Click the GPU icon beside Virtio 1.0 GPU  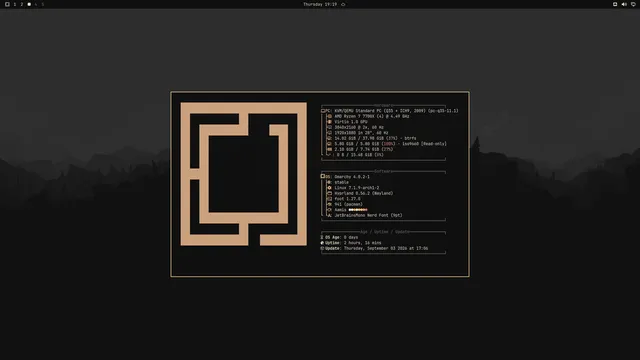pos(330,122)
